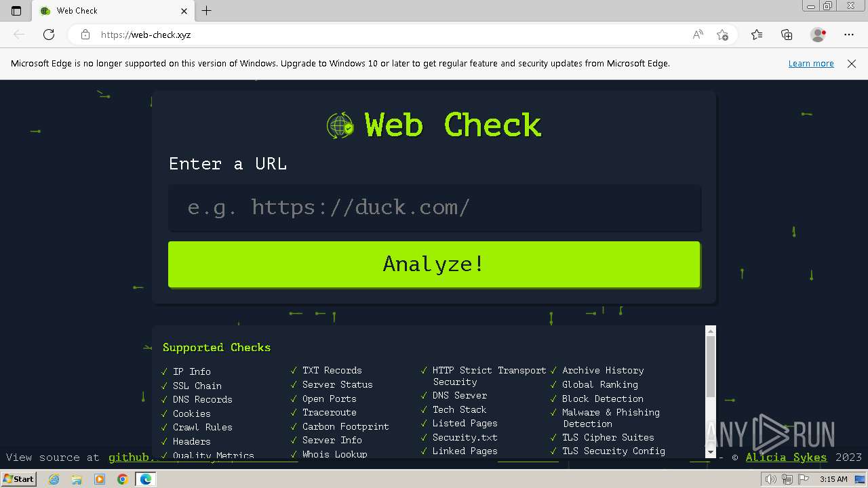
Task: Click the Cookies check item
Action: [192, 413]
